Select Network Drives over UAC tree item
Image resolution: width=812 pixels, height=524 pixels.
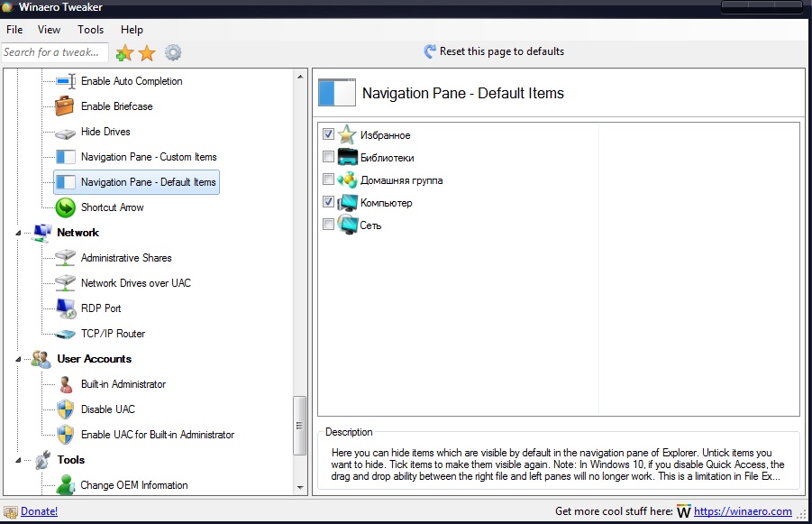click(x=136, y=283)
